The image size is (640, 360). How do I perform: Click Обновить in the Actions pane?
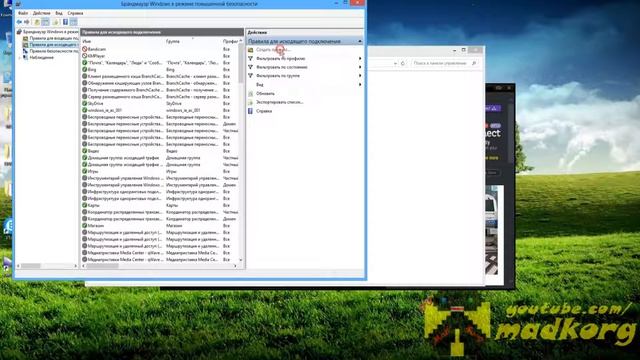[x=265, y=93]
